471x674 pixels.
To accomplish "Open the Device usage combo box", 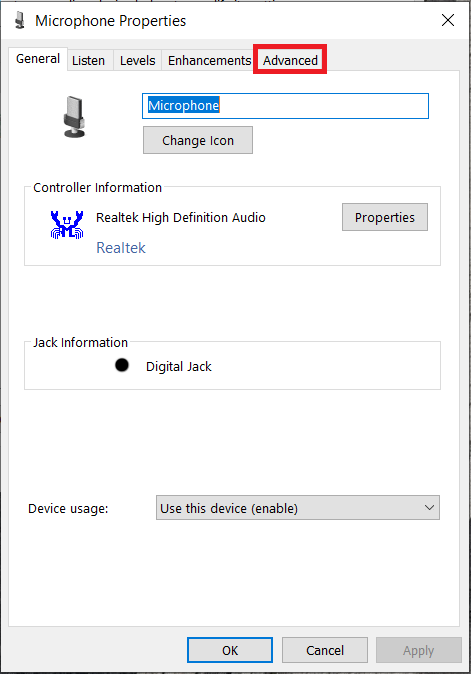I will (298, 508).
